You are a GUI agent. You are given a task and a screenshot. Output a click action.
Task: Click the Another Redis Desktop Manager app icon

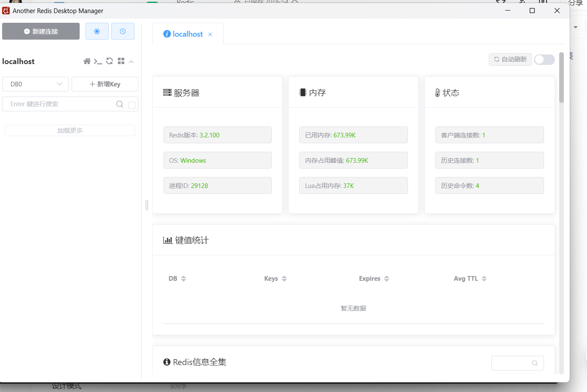point(6,11)
